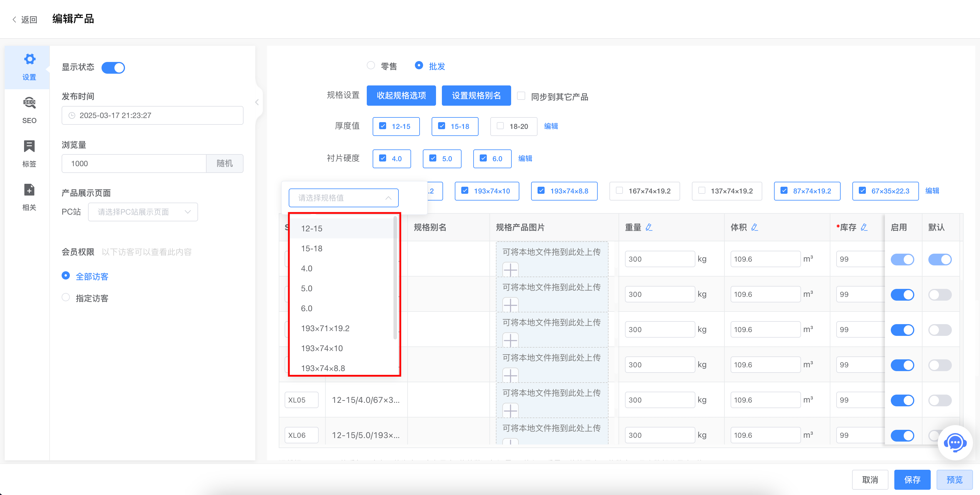Click the 发布时间 date input field

152,115
